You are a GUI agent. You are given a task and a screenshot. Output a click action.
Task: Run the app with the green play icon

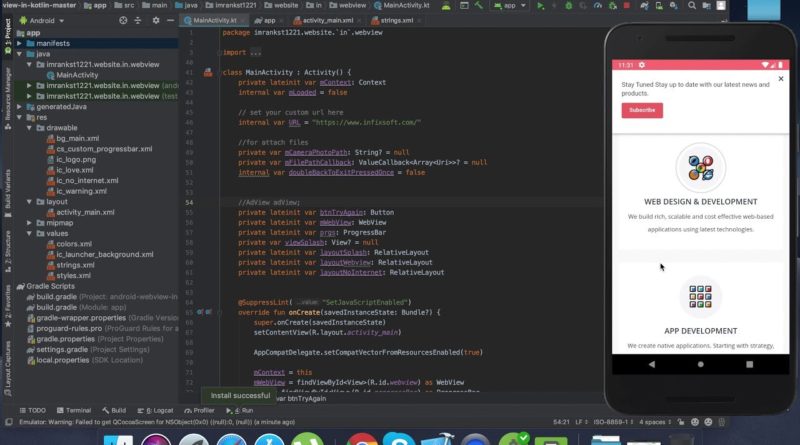[540, 6]
